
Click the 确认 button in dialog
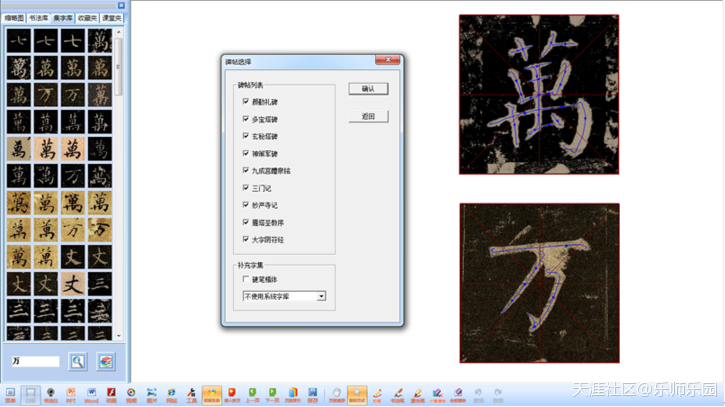click(368, 89)
